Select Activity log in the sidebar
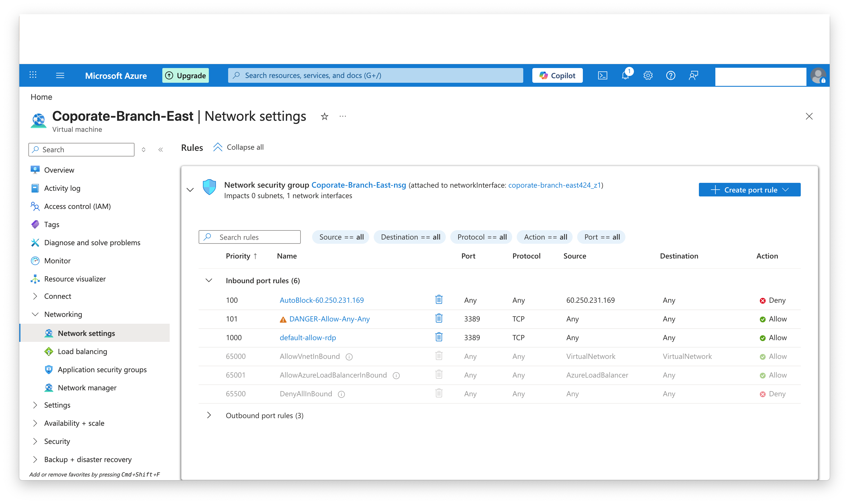Viewport: 849px width, 504px height. [x=62, y=188]
